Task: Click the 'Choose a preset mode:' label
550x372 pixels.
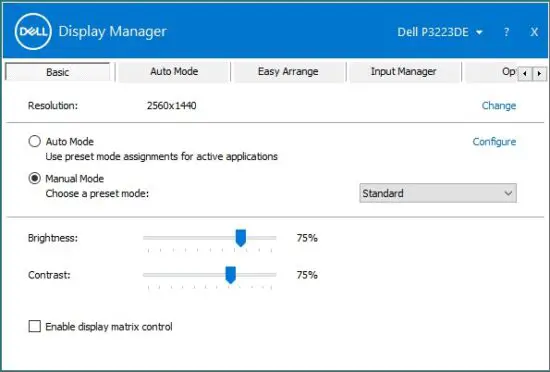Action: point(97,194)
